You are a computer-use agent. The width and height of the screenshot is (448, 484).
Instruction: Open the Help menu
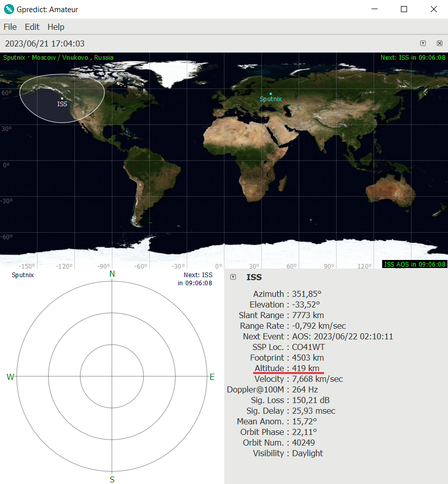coord(55,27)
